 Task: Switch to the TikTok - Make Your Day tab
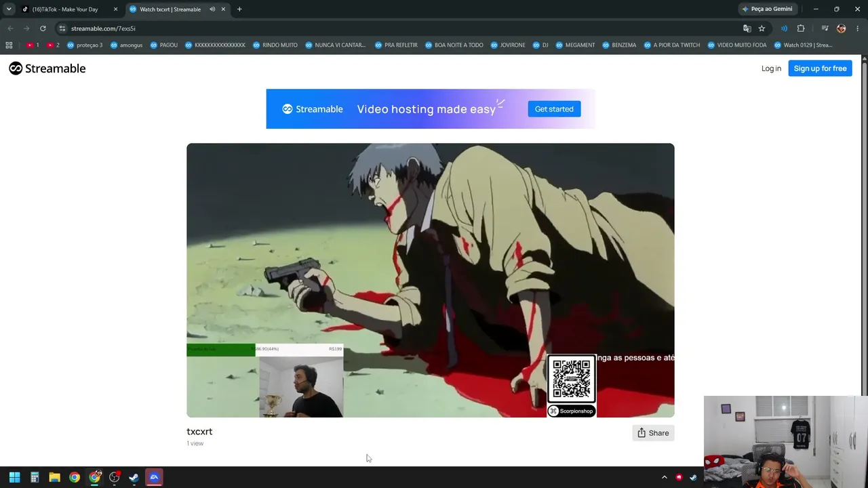[70, 9]
